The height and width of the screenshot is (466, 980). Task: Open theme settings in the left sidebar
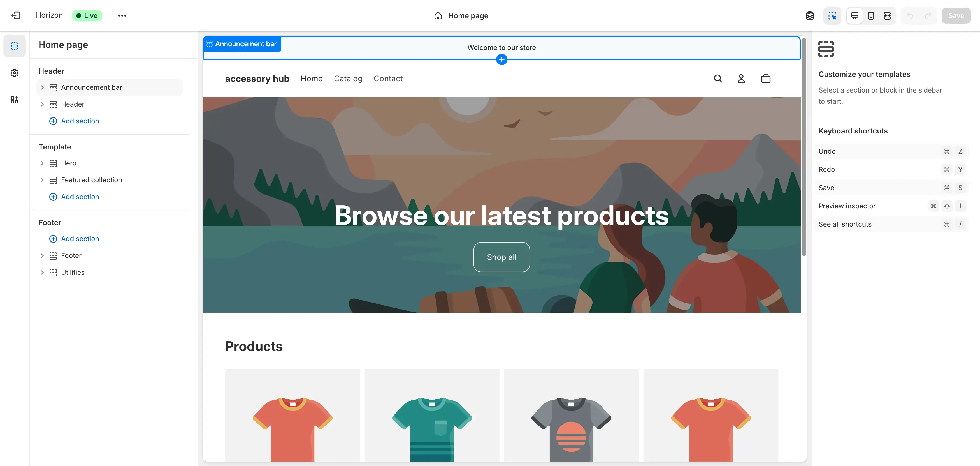[14, 73]
